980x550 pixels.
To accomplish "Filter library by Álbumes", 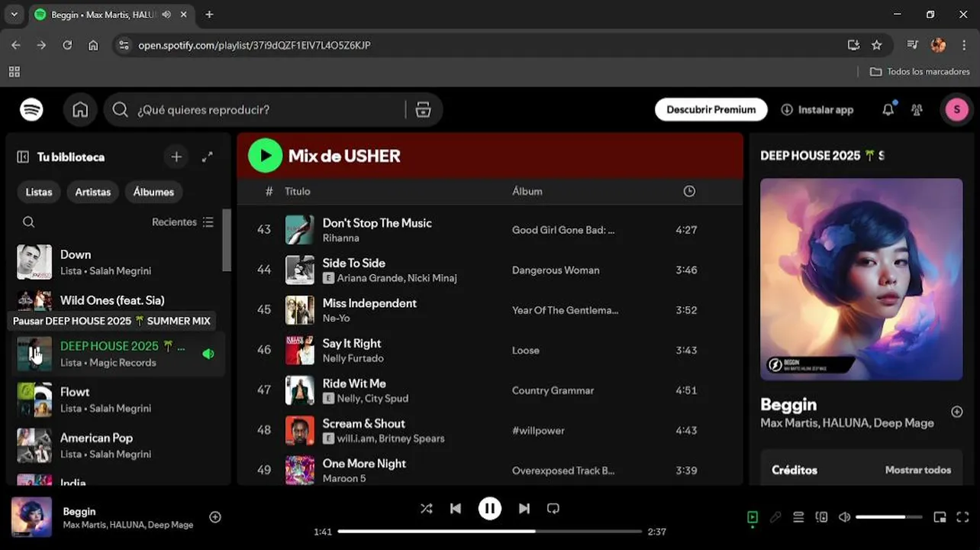I will pos(153,192).
